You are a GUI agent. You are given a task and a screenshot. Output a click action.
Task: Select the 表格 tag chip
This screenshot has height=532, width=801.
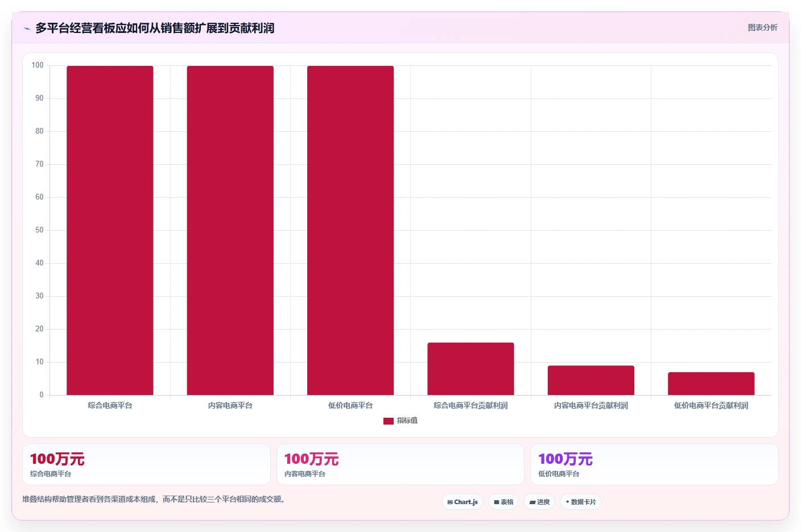pyautogui.click(x=503, y=502)
